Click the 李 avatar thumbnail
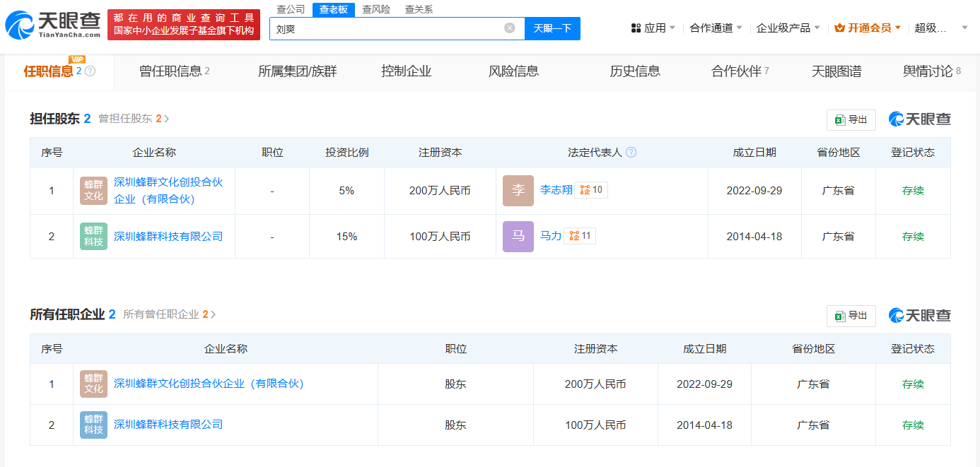Screen dimensions: 980x467 click(518, 191)
